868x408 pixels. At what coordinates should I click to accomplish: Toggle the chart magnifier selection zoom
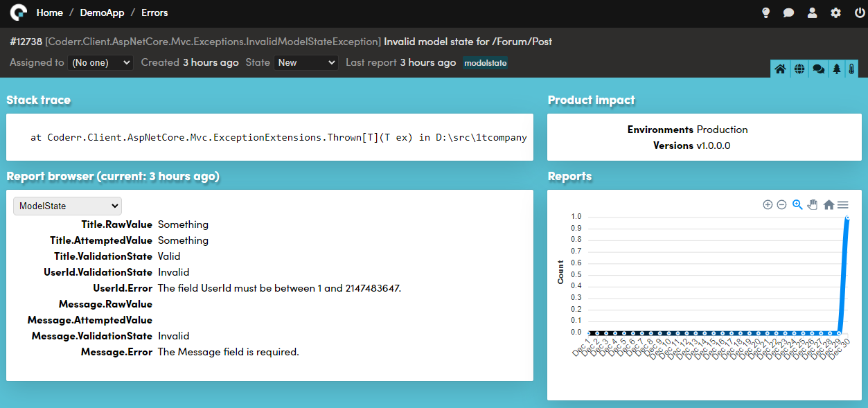[x=797, y=204]
